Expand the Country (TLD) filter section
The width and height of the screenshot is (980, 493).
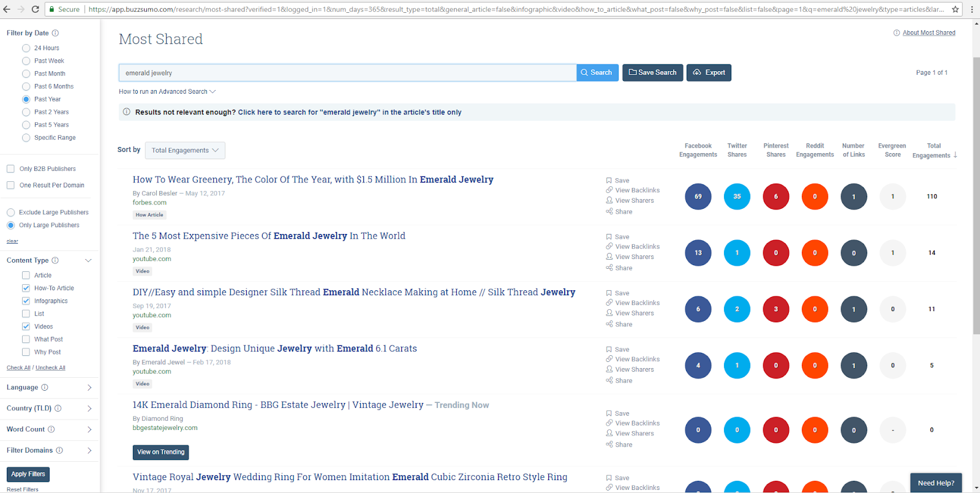click(89, 408)
